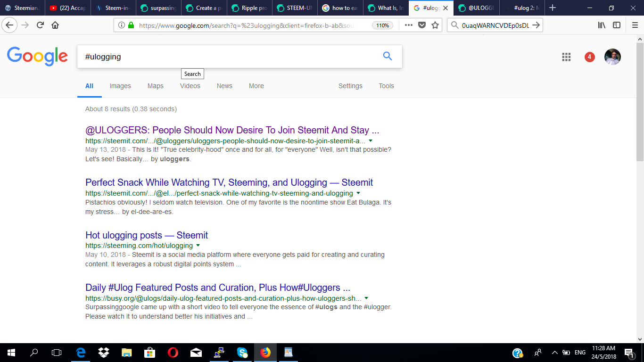Screen dimensions: 644x362
Task: Click the Firefox home icon
Action: [55, 25]
